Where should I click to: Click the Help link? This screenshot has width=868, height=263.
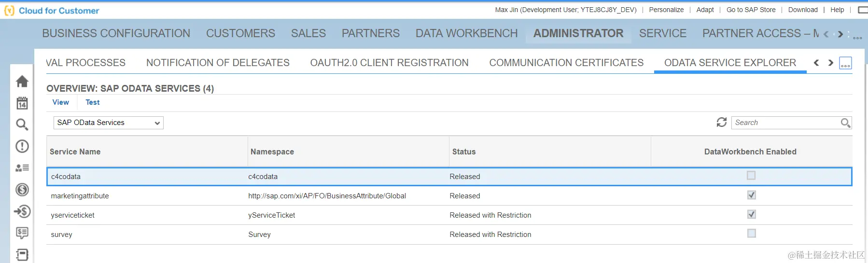tap(837, 10)
